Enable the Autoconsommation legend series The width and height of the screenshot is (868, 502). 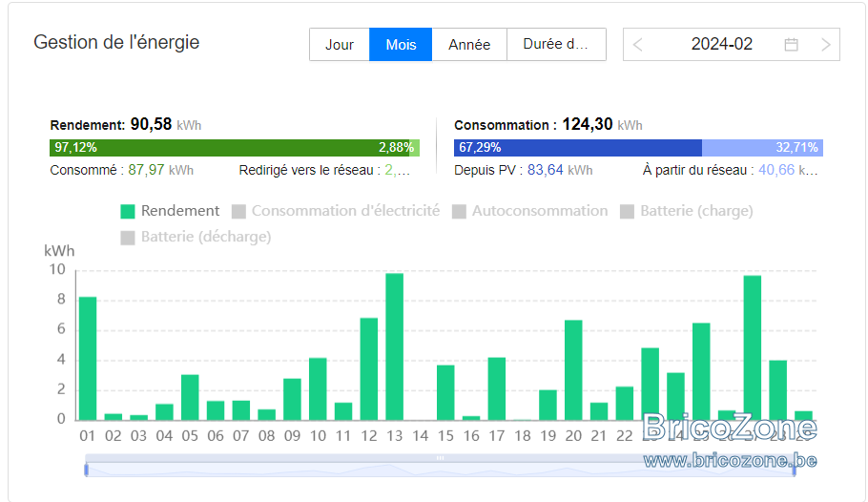[530, 211]
